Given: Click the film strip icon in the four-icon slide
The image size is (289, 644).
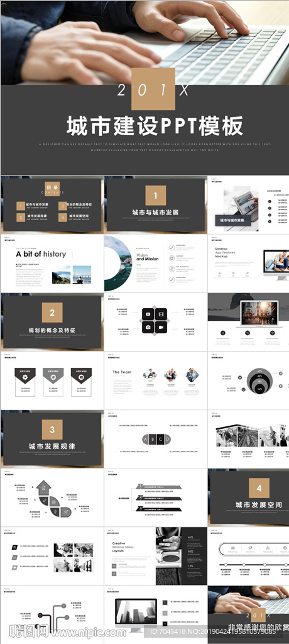Looking at the screenshot, I should click(x=161, y=315).
